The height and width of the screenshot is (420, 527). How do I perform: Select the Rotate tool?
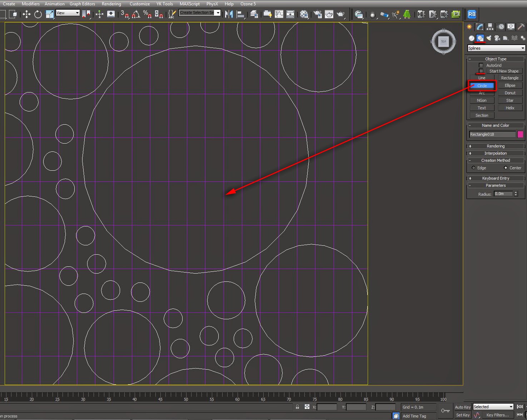click(x=38, y=14)
